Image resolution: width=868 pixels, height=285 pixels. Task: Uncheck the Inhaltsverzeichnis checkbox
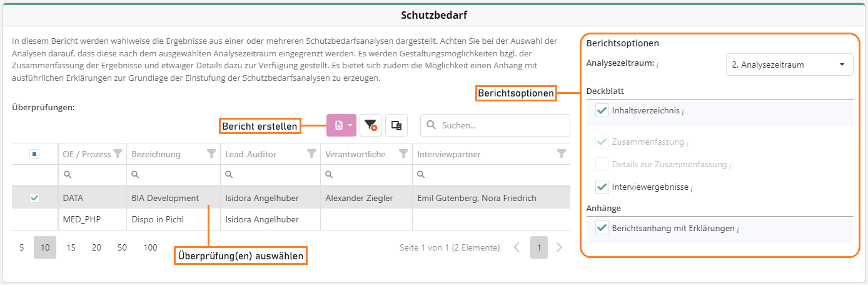point(602,111)
